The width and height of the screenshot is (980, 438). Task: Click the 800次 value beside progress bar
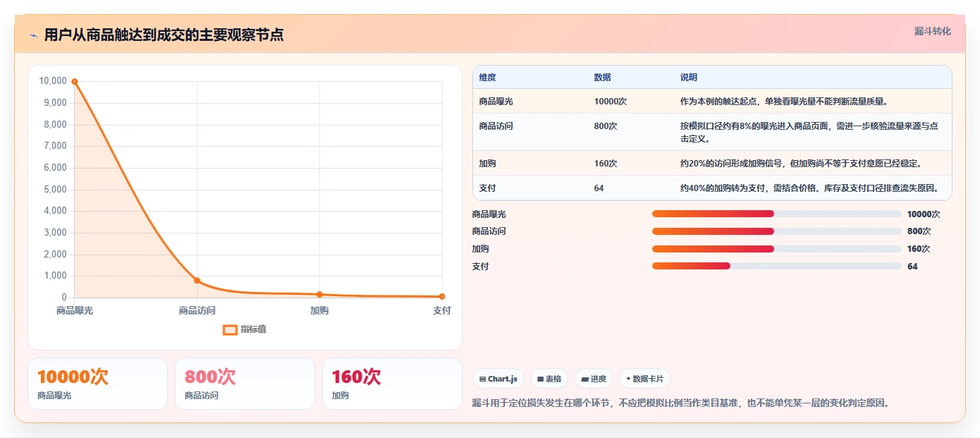(x=919, y=231)
